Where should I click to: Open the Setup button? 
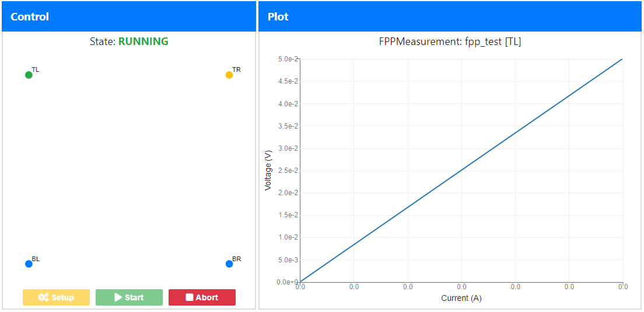coord(56,297)
